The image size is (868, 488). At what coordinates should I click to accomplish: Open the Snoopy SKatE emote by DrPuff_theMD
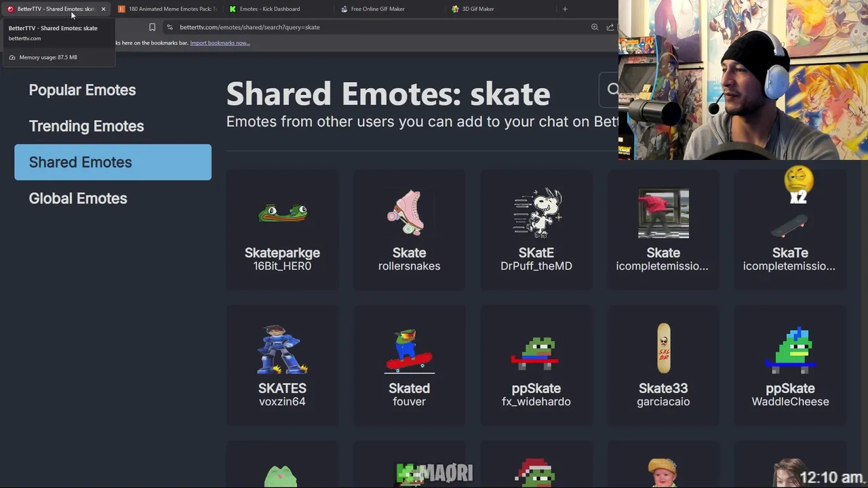[536, 229]
